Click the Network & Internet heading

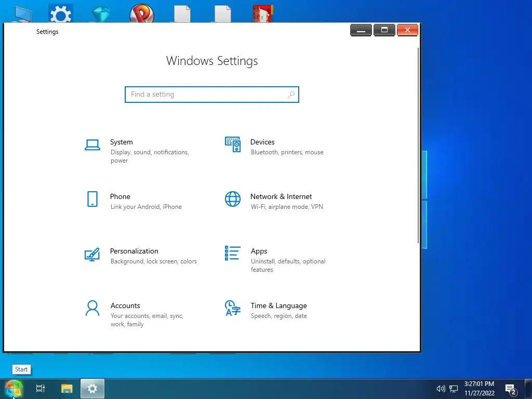pyautogui.click(x=281, y=196)
